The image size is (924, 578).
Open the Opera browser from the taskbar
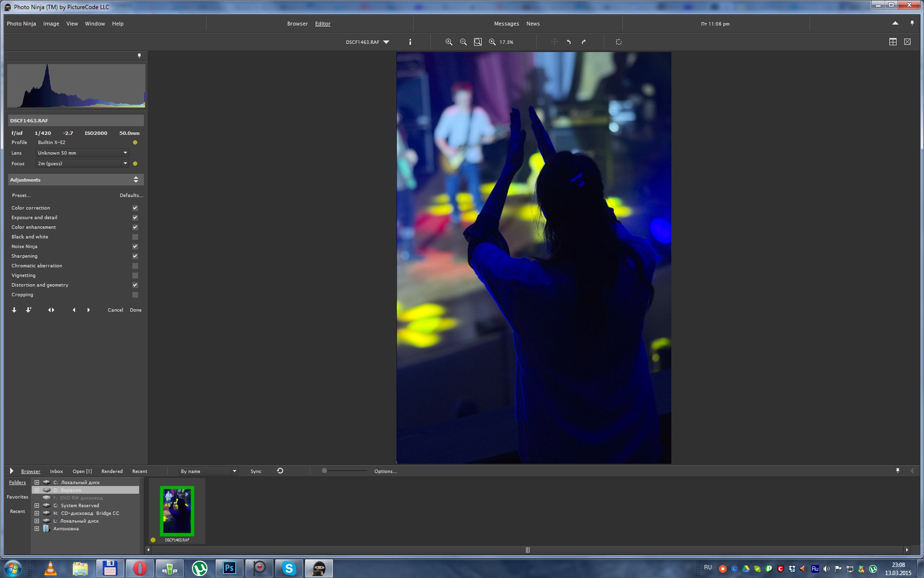click(x=140, y=568)
